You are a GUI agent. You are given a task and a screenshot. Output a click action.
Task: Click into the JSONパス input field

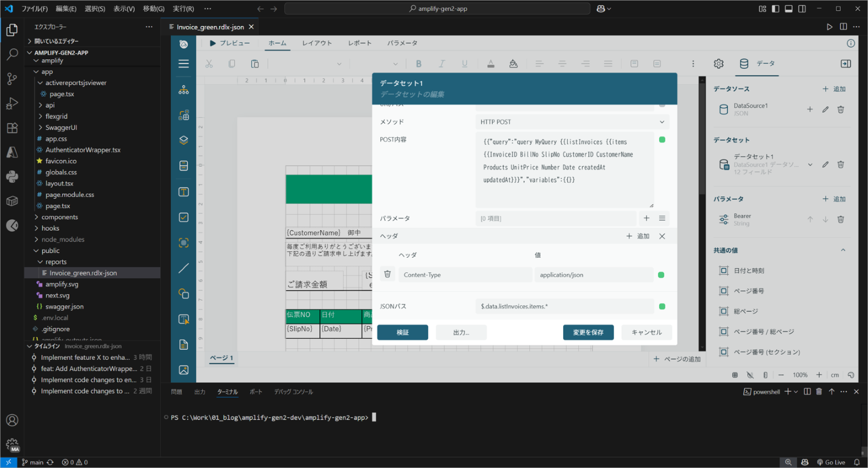coord(565,307)
